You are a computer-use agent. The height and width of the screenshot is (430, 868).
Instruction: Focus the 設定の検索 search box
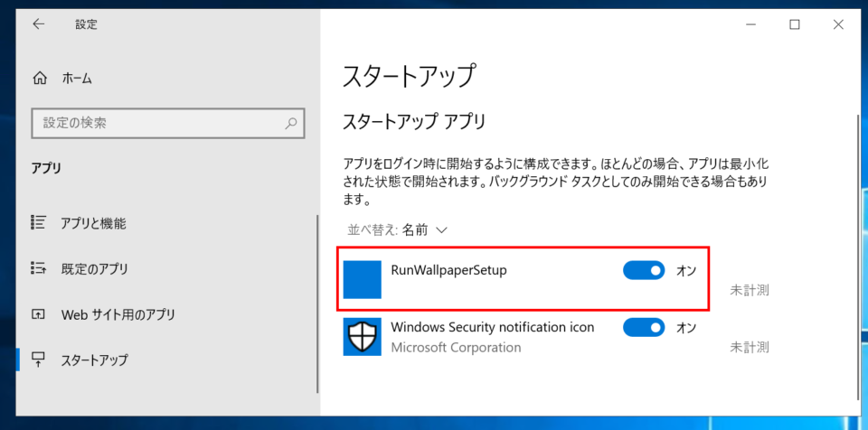click(158, 122)
